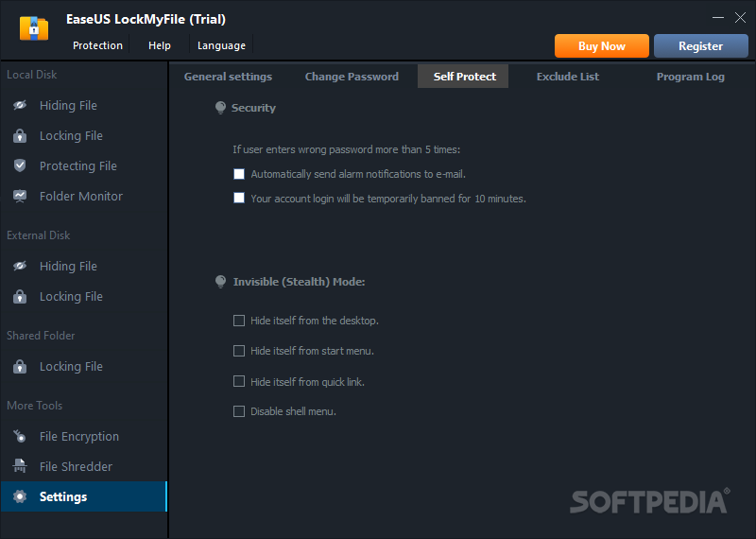The width and height of the screenshot is (756, 539).
Task: Enable automatic alarm notifications to e-mail
Action: (239, 174)
